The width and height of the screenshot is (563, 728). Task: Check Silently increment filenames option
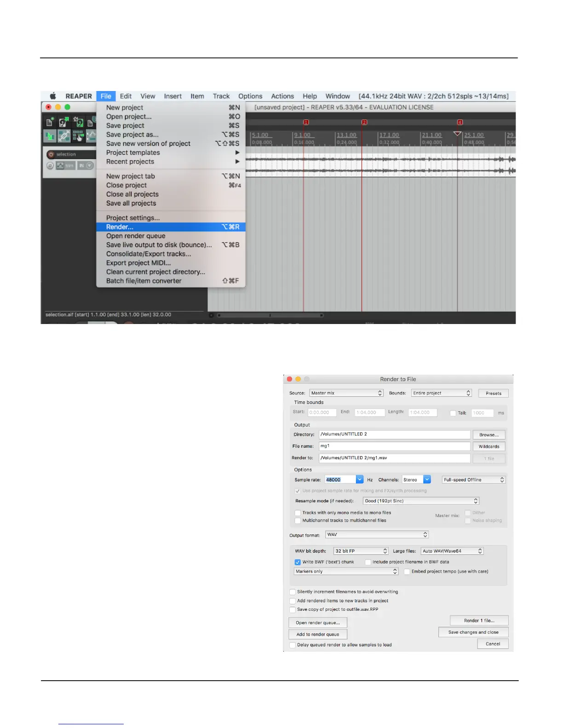click(x=293, y=592)
